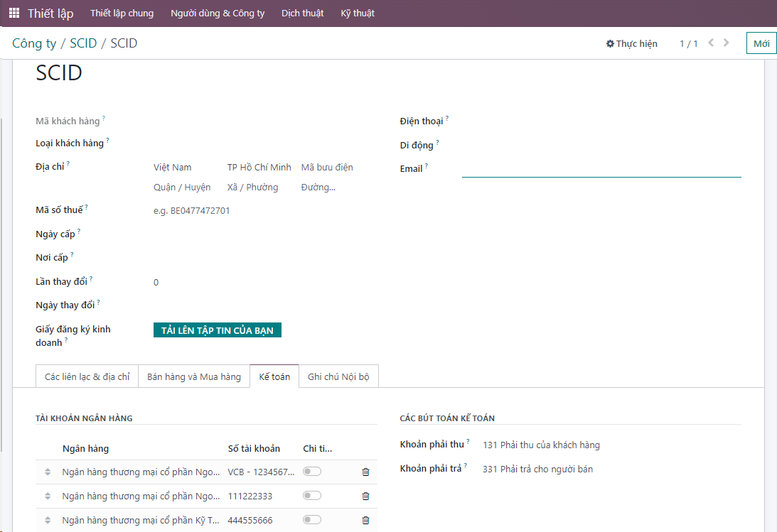The height and width of the screenshot is (532, 777).
Task: Open the VCB - 1234567... account cell
Action: click(261, 472)
